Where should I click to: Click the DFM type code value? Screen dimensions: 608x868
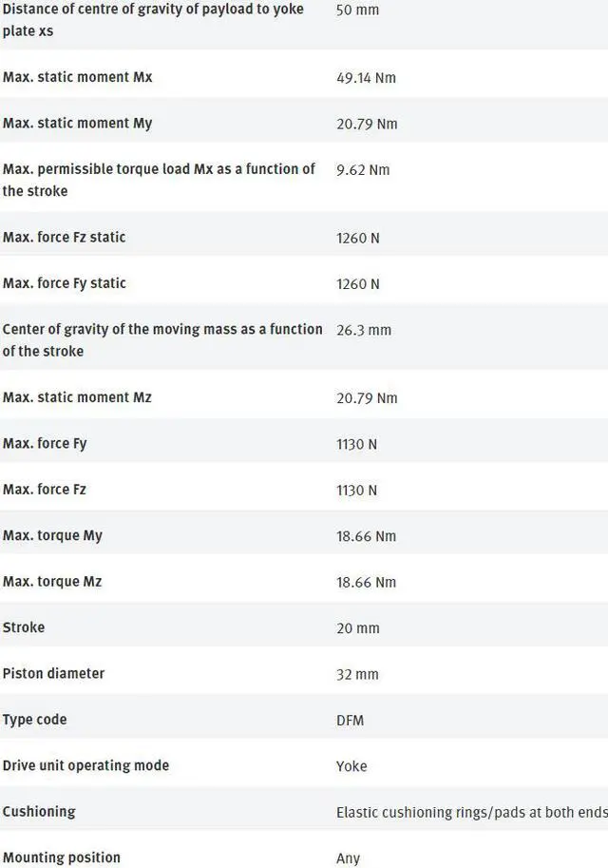(350, 721)
